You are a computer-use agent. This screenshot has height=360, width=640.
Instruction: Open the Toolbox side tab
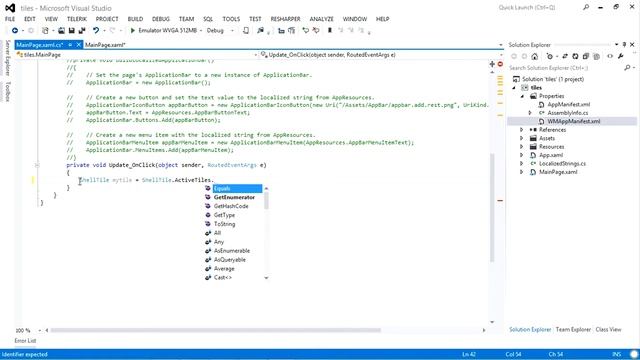[x=7, y=91]
